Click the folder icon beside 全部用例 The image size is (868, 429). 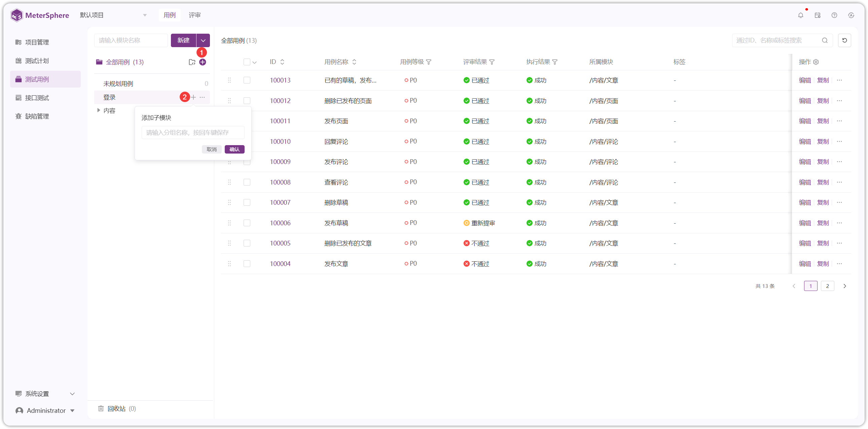pos(192,62)
